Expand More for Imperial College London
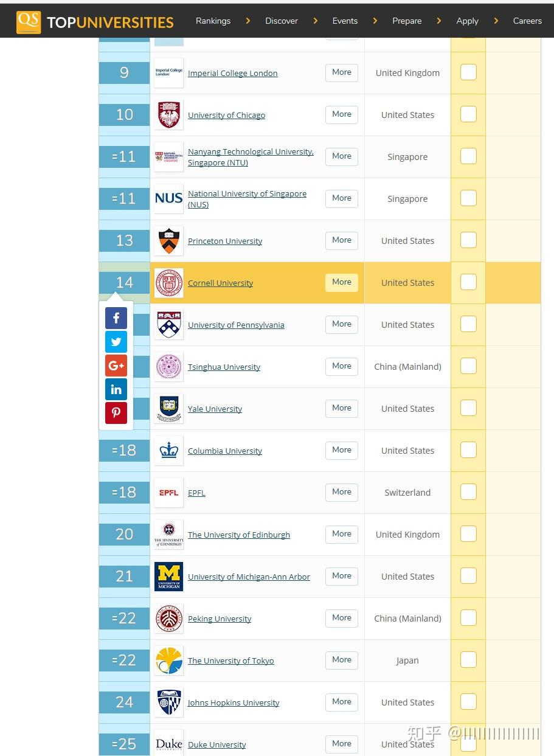The image size is (554, 756). point(342,72)
